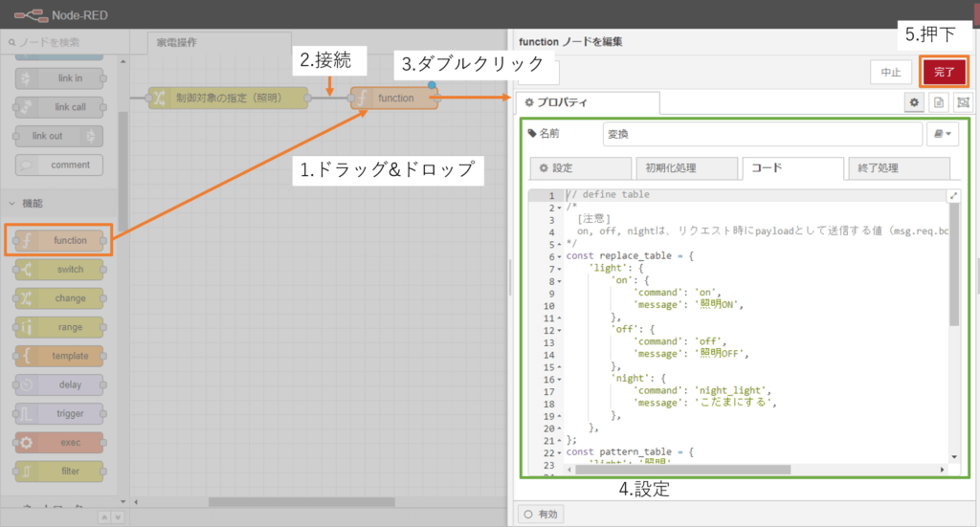
Task: Toggle the 有効 enabled state button
Action: point(541,515)
